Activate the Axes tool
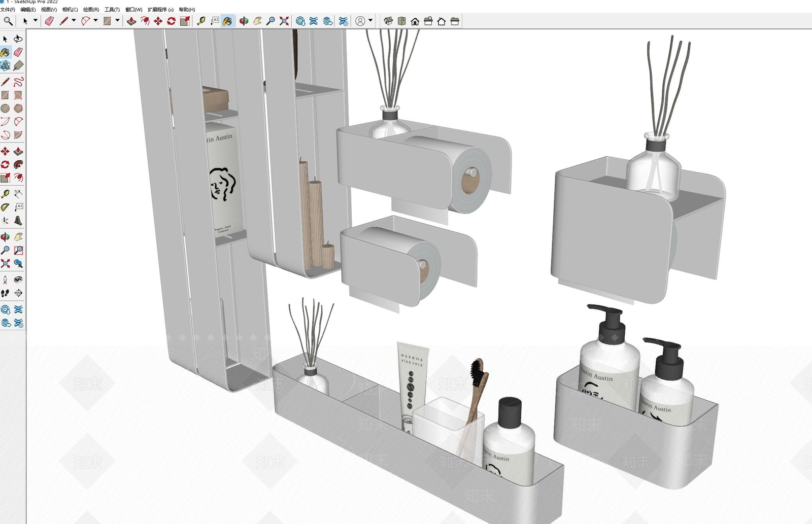This screenshot has height=524, width=812. pos(5,221)
